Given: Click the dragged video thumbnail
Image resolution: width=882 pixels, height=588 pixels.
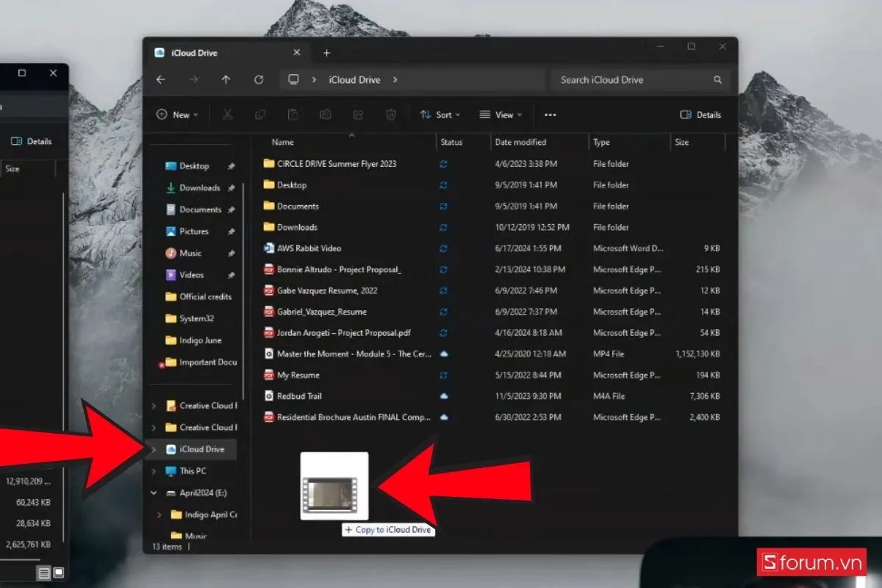Looking at the screenshot, I should tap(334, 485).
